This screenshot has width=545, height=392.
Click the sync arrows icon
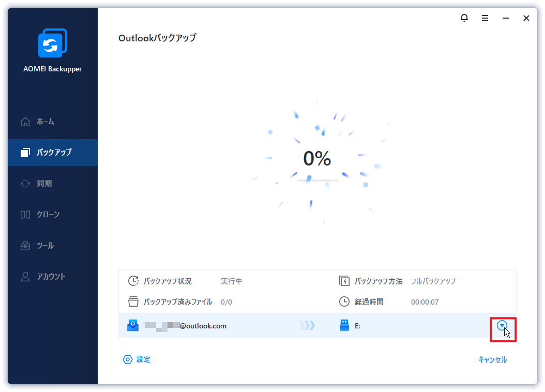coord(25,184)
